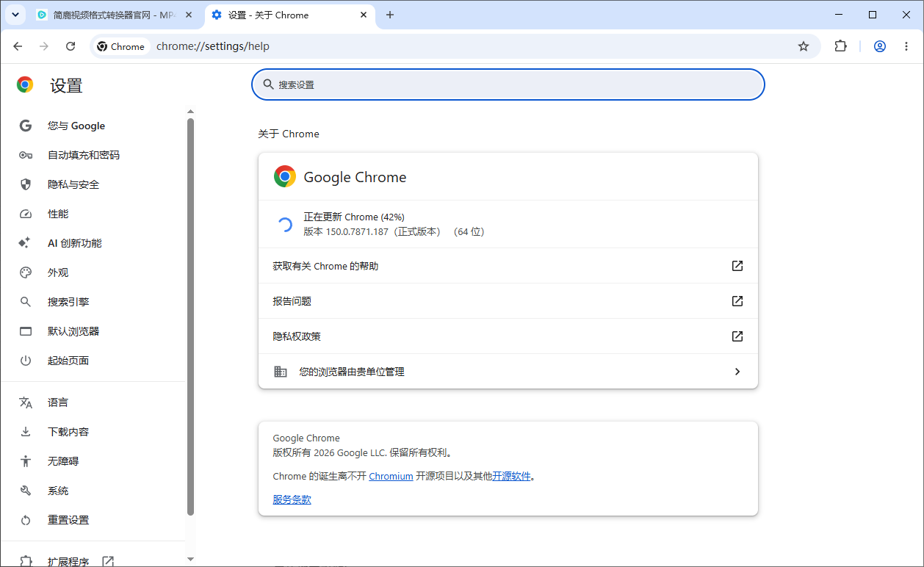
Task: Switch to the 简鹿视频格式转换器官网 tab
Action: point(115,15)
